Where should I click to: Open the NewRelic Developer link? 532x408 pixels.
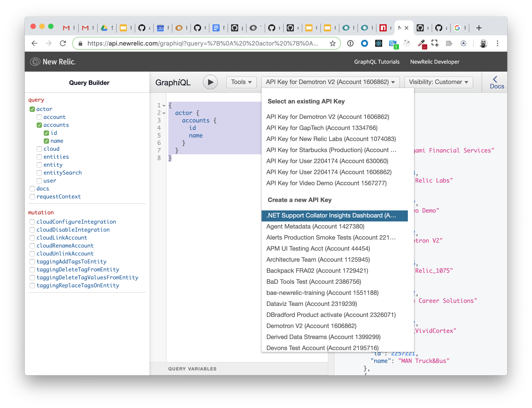434,62
